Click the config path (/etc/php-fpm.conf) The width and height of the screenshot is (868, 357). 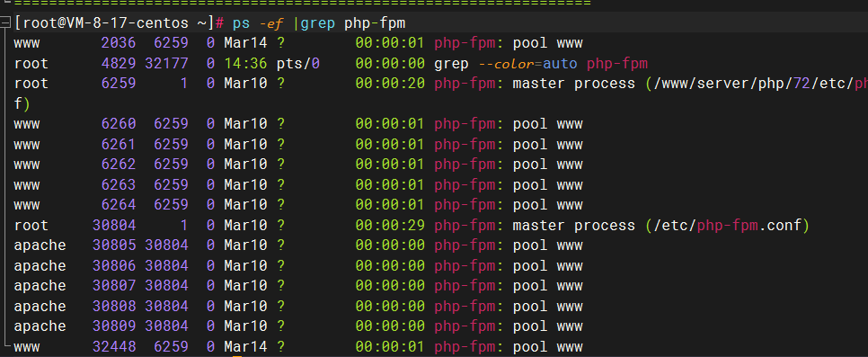click(x=728, y=226)
